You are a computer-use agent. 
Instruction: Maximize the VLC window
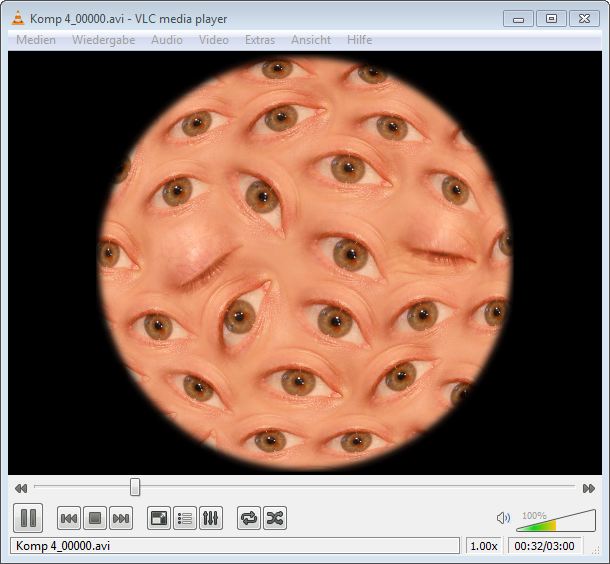(x=551, y=19)
